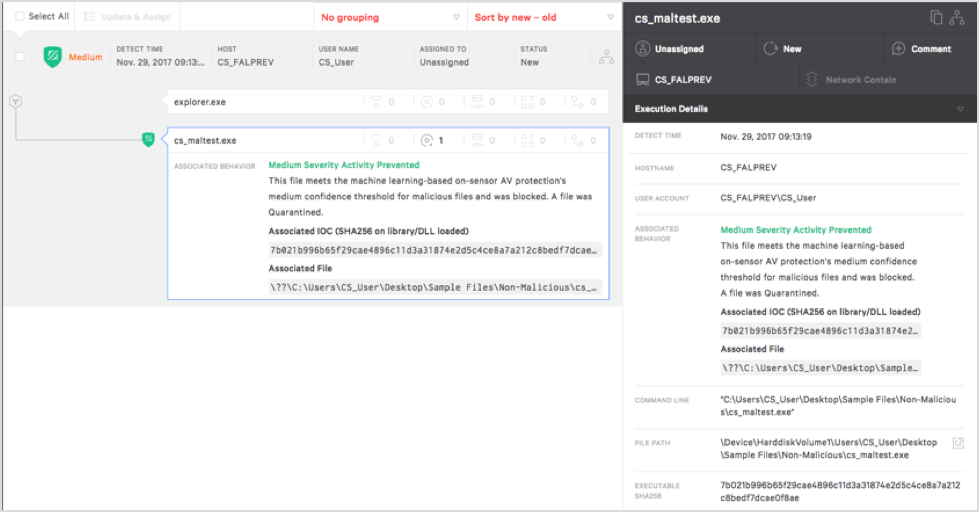
Task: Click network connections icon on cs_maltest.exe row
Action: tap(376, 140)
